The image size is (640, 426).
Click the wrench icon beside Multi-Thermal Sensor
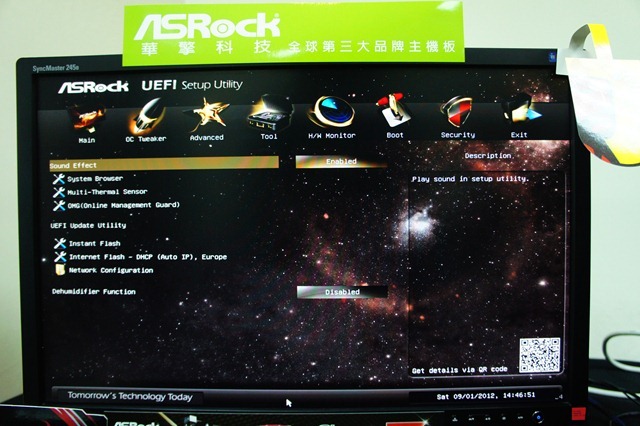[x=58, y=192]
